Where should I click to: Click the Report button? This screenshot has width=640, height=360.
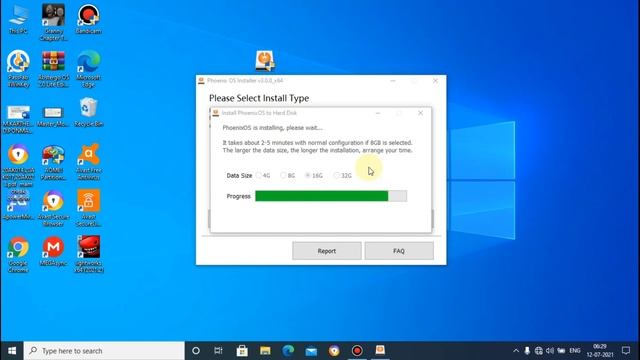(327, 251)
